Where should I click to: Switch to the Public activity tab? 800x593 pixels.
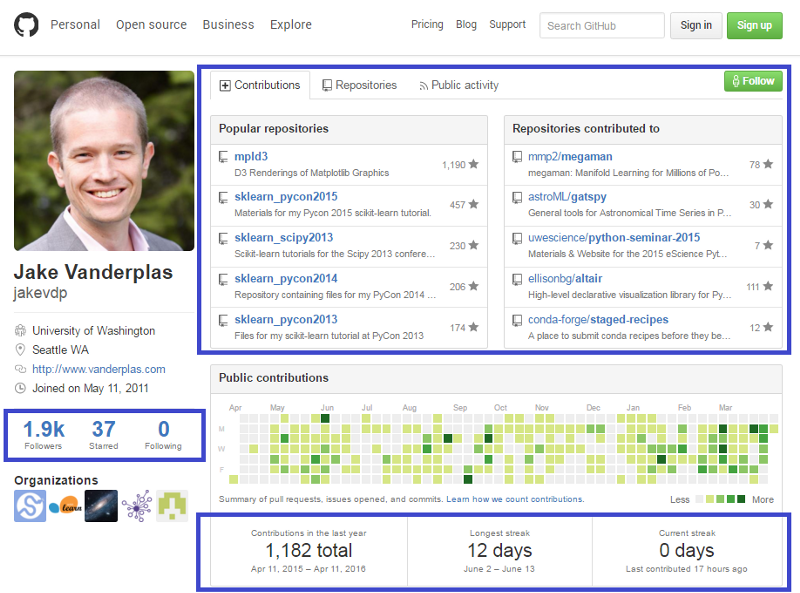(x=459, y=85)
